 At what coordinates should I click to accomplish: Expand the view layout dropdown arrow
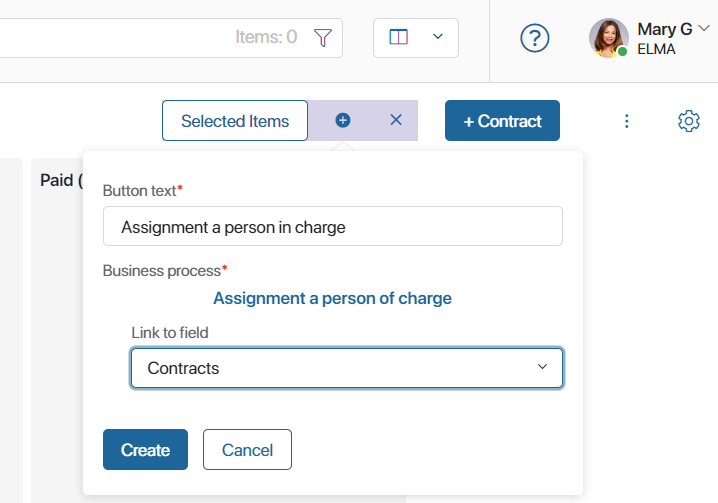point(438,37)
